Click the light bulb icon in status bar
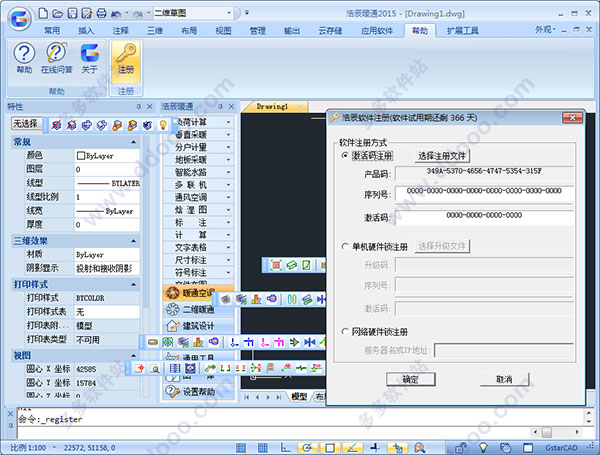 click(x=483, y=447)
